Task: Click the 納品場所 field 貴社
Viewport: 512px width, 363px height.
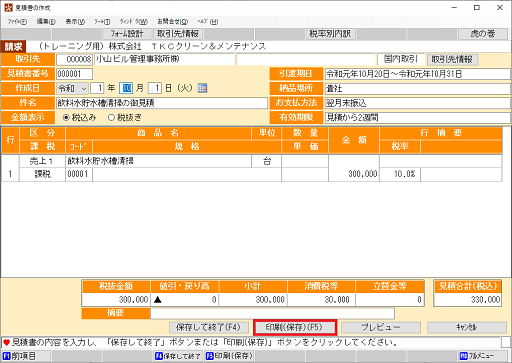Action: click(418, 89)
